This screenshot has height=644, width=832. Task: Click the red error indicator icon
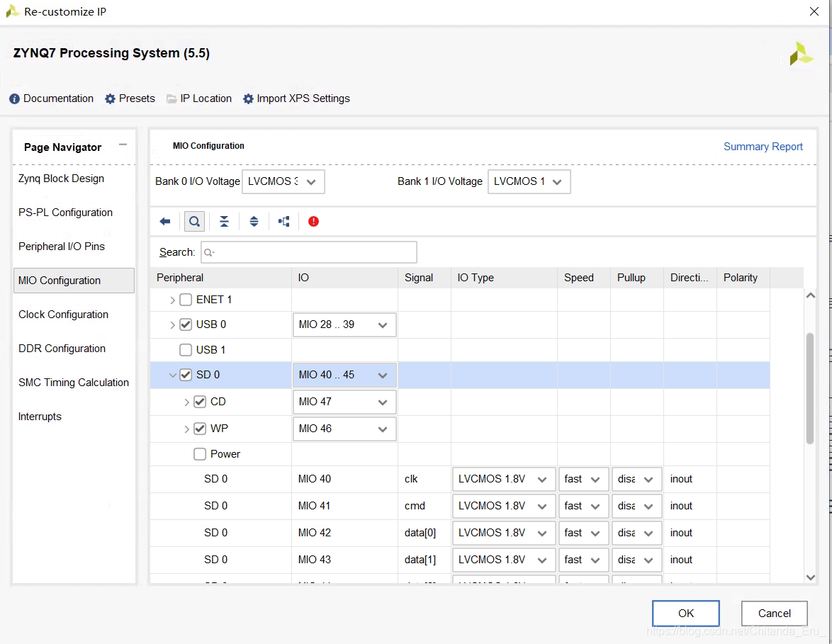tap(313, 221)
